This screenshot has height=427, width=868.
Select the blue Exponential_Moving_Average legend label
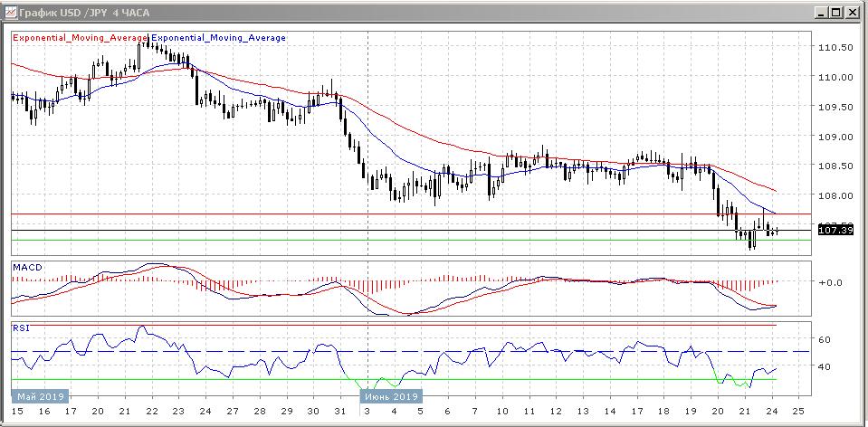click(218, 38)
